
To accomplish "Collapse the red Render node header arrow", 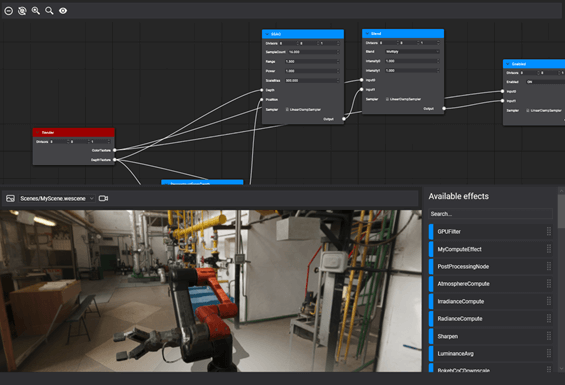I will pos(38,133).
